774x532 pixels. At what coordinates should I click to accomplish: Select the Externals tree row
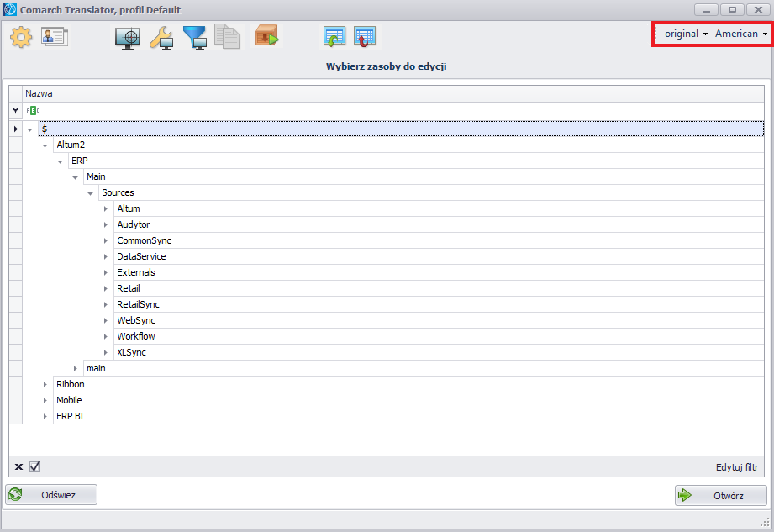(439, 272)
